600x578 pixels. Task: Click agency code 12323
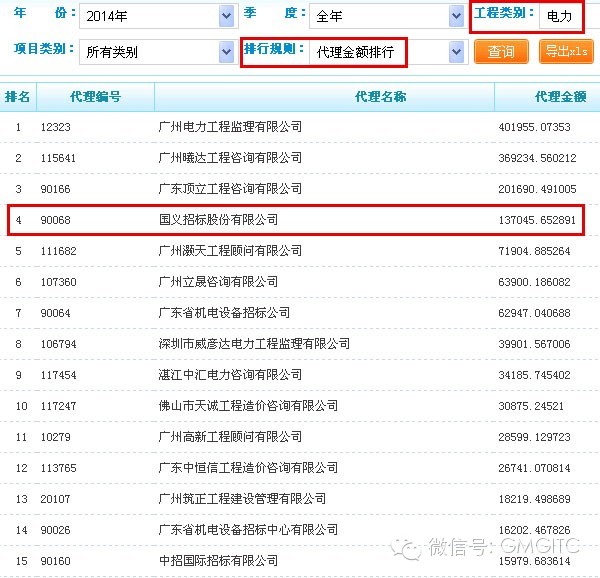[x=55, y=127]
